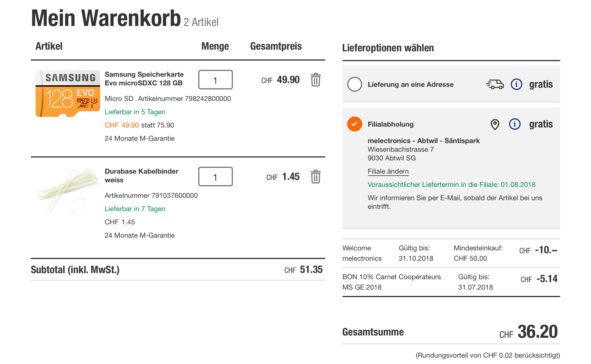Remove Durabase Kabelbinder using trash icon
Viewport: 591px width, 364px height.
click(315, 177)
